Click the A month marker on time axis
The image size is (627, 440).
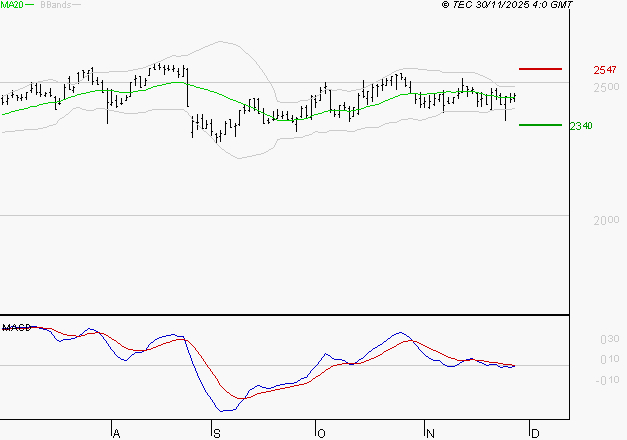116,434
